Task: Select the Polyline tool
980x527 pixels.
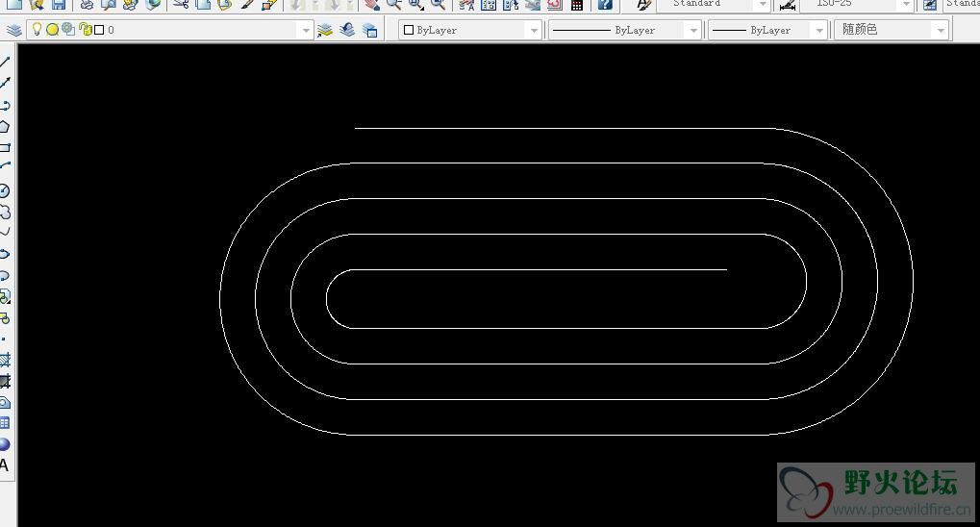Action: [5, 105]
